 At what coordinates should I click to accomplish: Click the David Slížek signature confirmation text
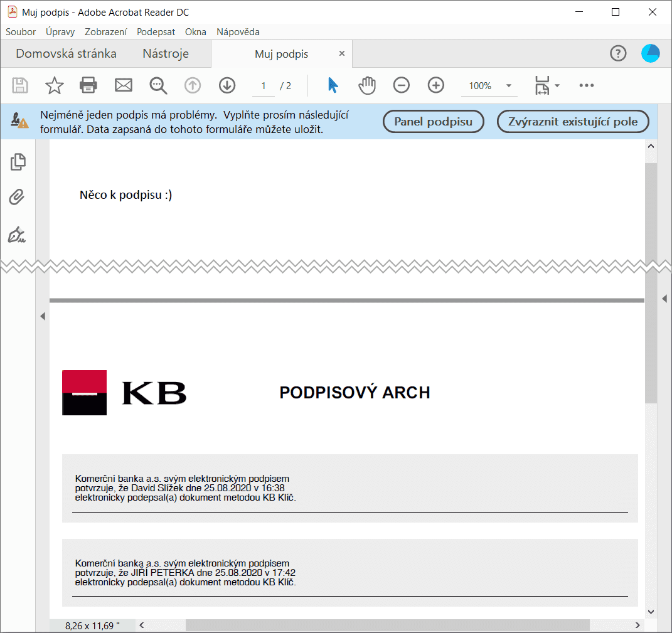pos(185,488)
